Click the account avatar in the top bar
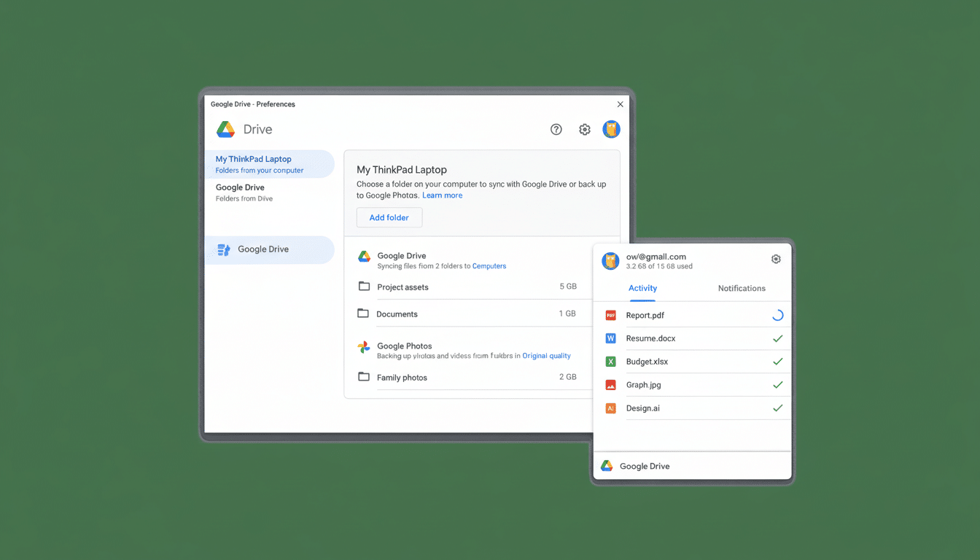The width and height of the screenshot is (980, 560). coord(611,129)
